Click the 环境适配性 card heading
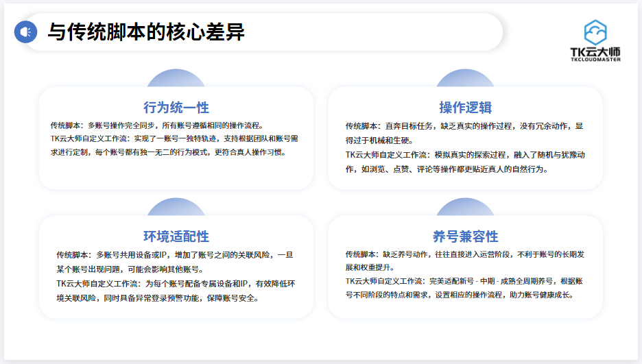The height and width of the screenshot is (364, 642). [x=176, y=236]
